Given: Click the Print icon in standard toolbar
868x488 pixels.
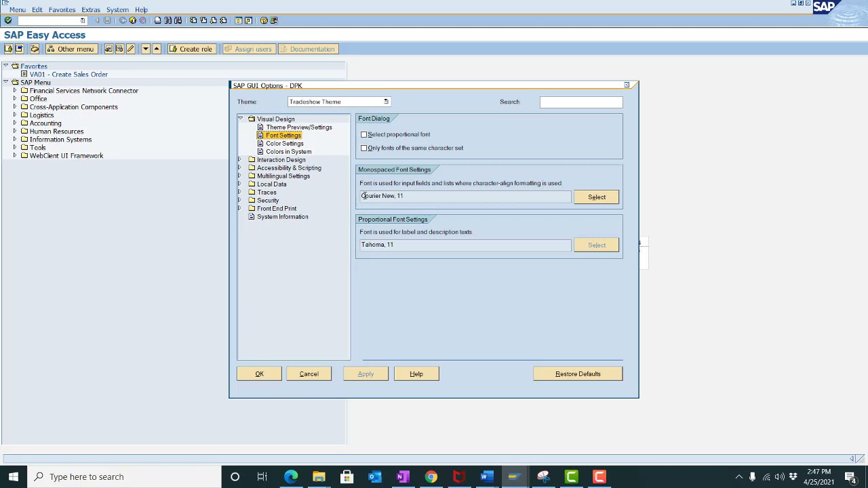Looking at the screenshot, I should (158, 20).
